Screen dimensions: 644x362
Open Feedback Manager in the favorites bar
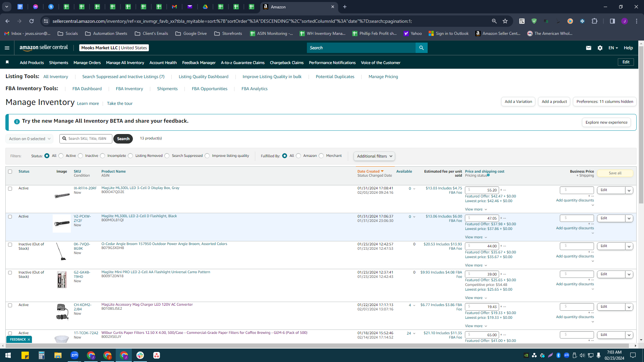pyautogui.click(x=199, y=63)
